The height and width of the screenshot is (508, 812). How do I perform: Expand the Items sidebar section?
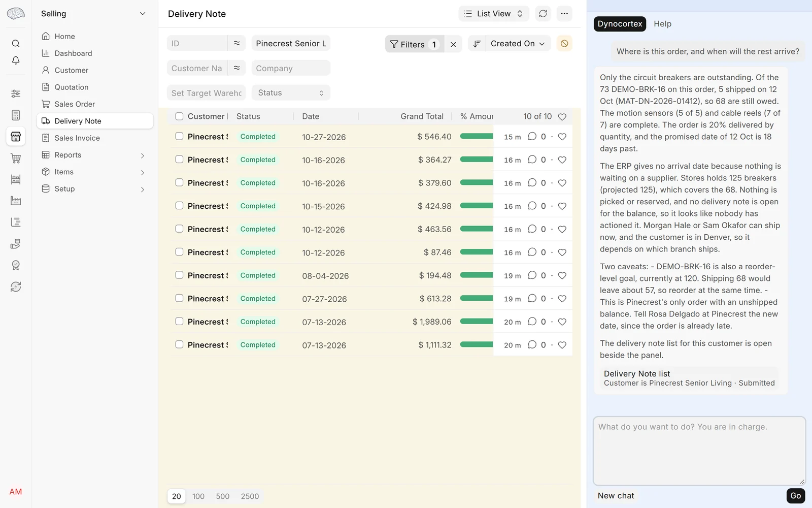pos(95,172)
